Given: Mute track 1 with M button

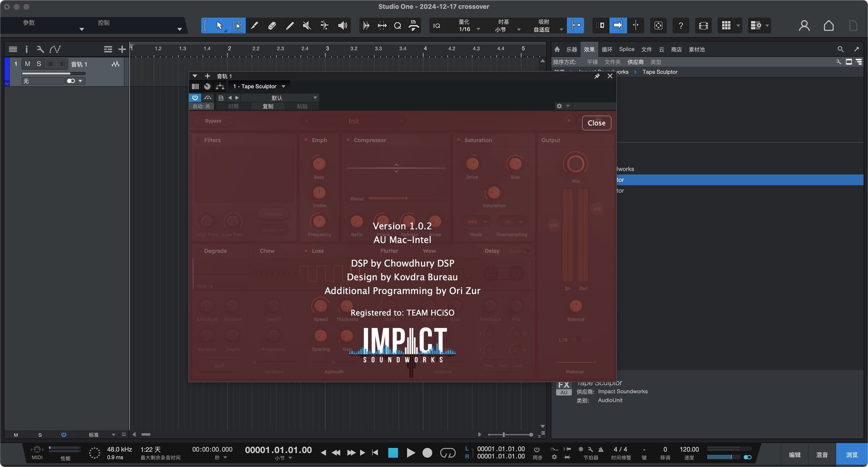Looking at the screenshot, I should coord(28,64).
